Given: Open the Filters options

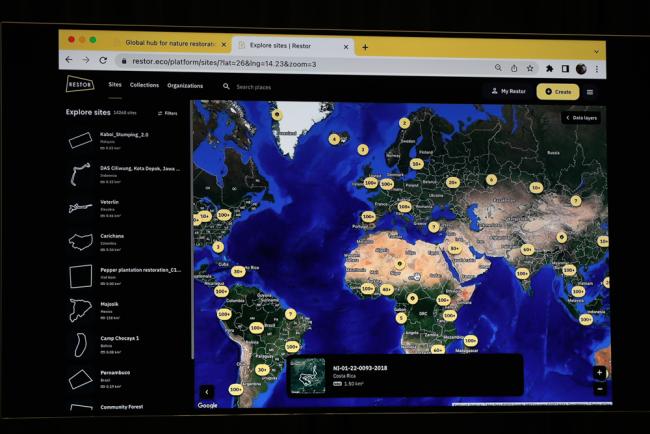Looking at the screenshot, I should [x=167, y=113].
